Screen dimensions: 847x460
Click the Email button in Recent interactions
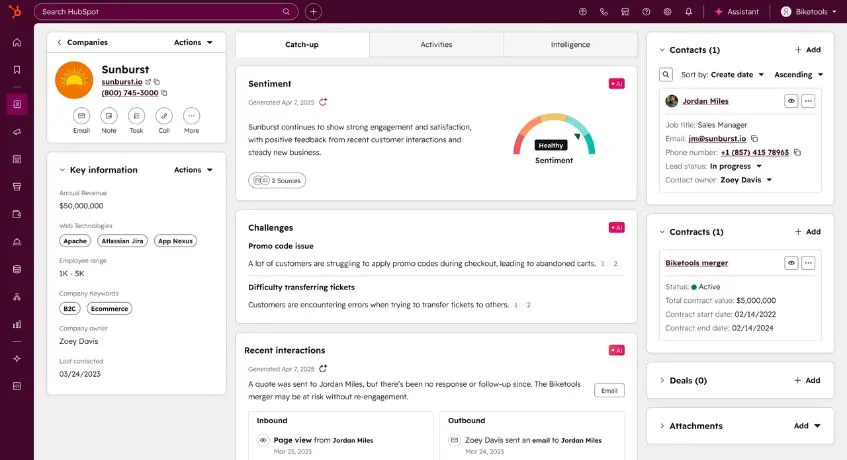(609, 390)
